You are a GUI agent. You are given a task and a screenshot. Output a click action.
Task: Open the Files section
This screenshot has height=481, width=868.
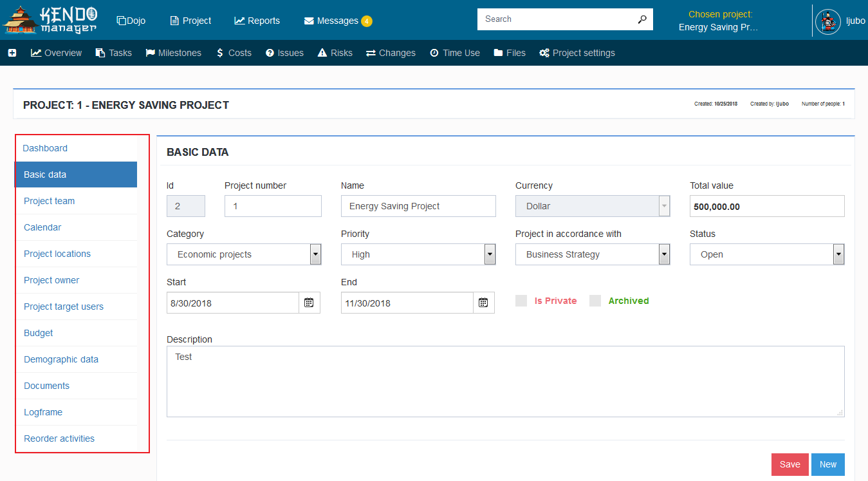tap(510, 53)
